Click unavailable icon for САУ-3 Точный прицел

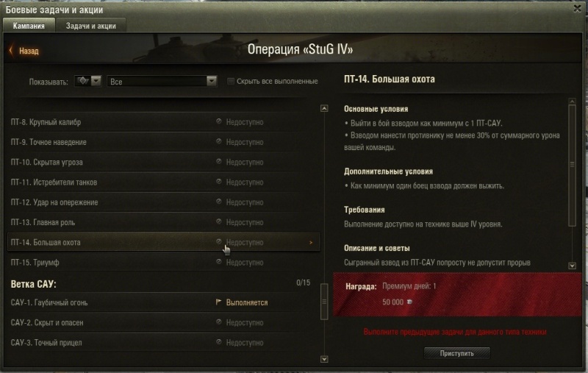click(x=218, y=342)
